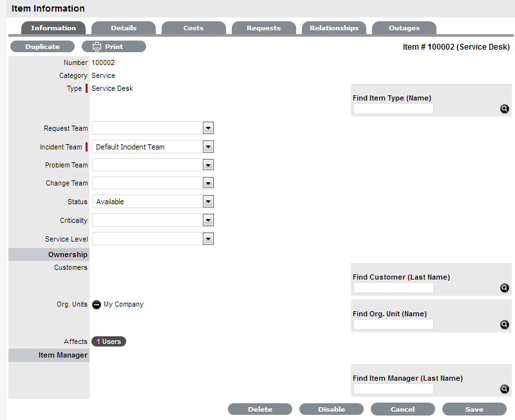This screenshot has height=420, width=515.
Task: Click the Delete button
Action: 260,409
